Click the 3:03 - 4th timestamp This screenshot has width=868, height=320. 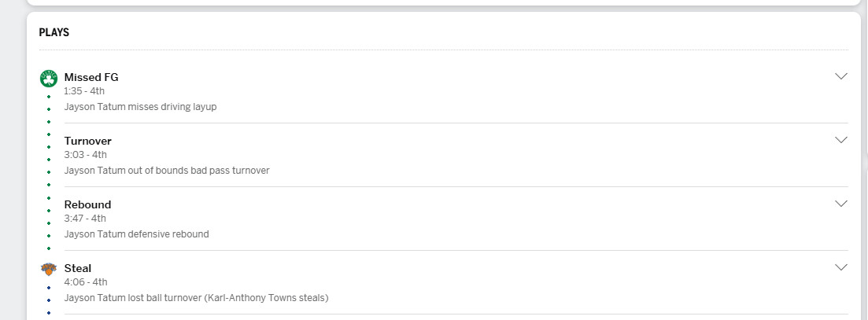click(x=86, y=155)
